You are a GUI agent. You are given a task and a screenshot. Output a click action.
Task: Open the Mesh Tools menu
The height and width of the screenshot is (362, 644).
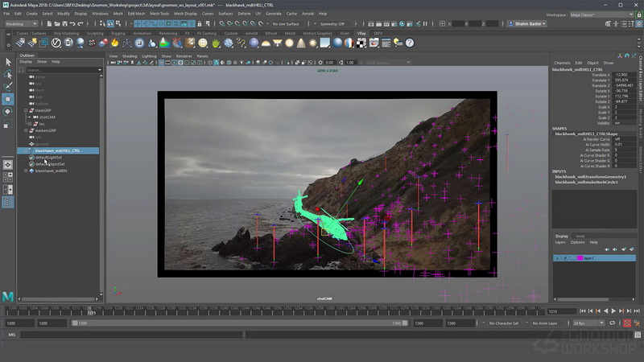[159, 14]
